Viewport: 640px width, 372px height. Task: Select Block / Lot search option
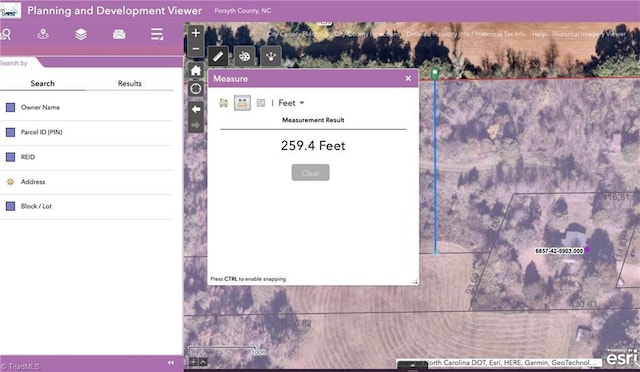click(x=87, y=206)
